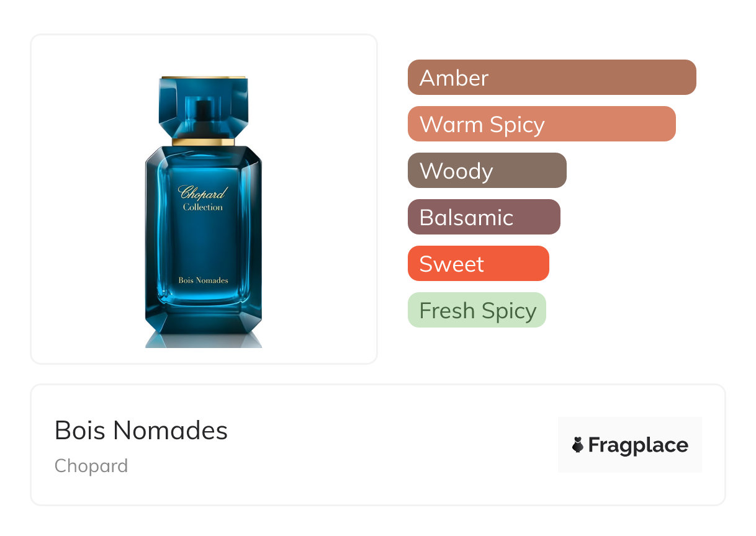
Task: Click the Bois Nomades text on bottle
Action: [203, 280]
